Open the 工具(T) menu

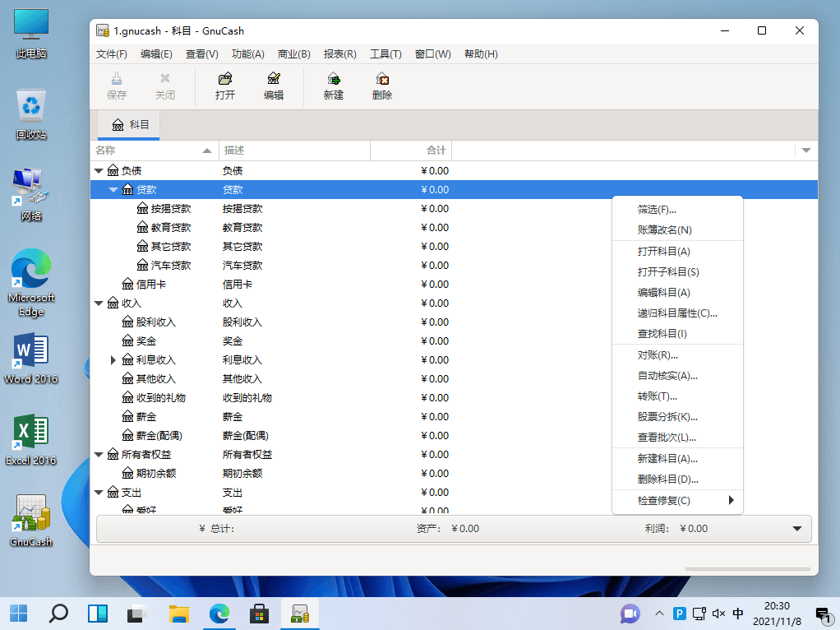[x=385, y=54]
